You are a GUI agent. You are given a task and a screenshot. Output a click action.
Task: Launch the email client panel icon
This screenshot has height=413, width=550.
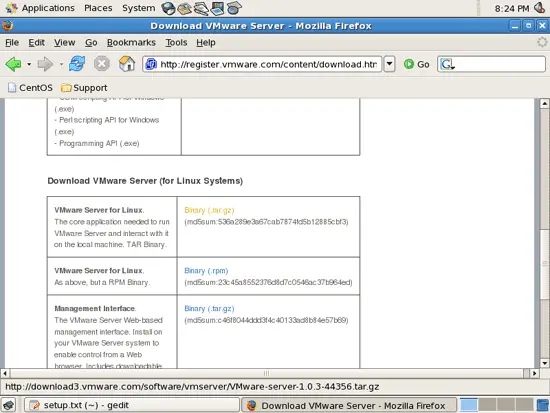(185, 8)
